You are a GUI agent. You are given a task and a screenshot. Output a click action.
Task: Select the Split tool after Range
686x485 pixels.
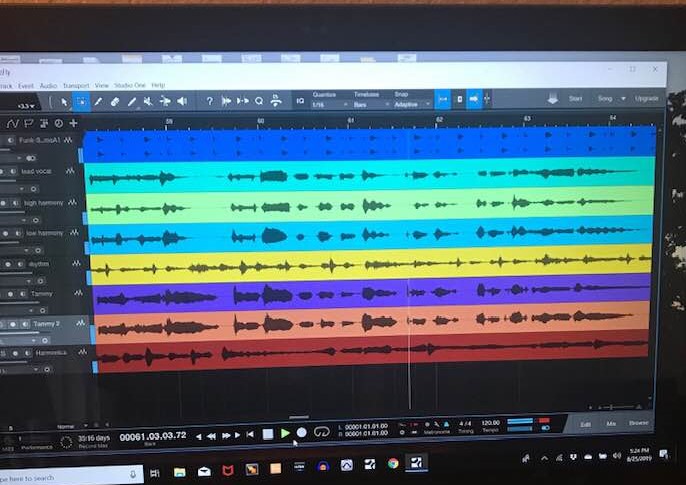pyautogui.click(x=98, y=102)
